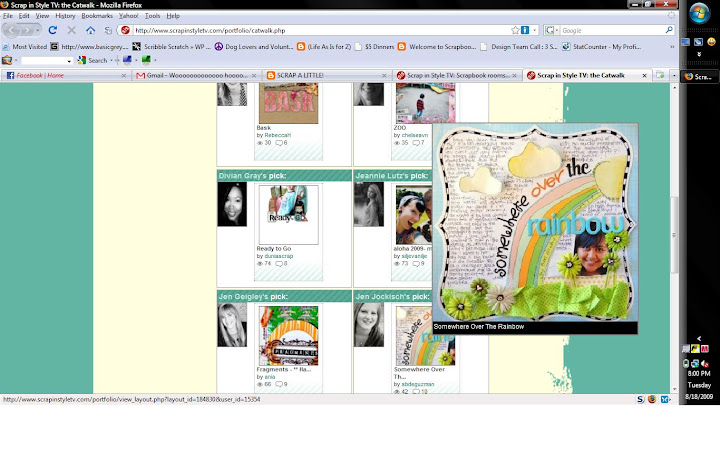Open the Most Visited bookmarks folder
The height and width of the screenshot is (449, 720).
click(25, 47)
